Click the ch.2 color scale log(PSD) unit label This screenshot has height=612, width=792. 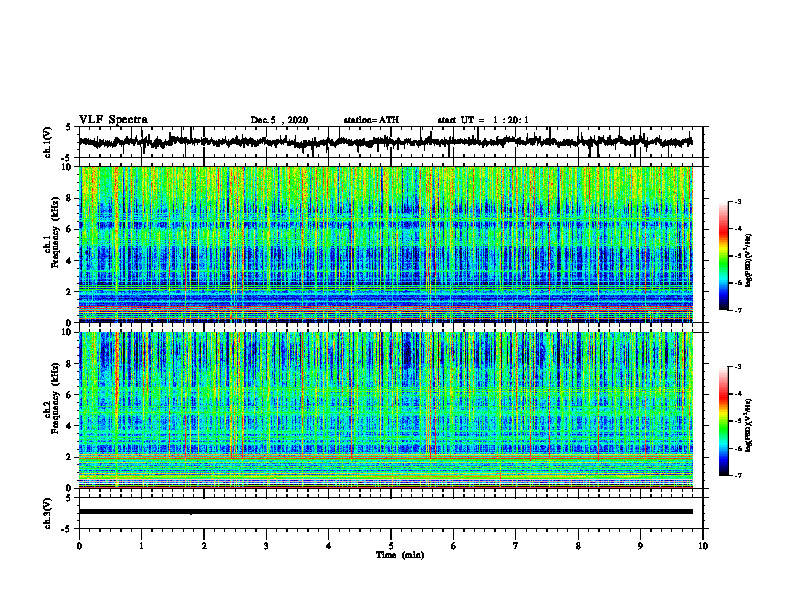click(x=749, y=425)
